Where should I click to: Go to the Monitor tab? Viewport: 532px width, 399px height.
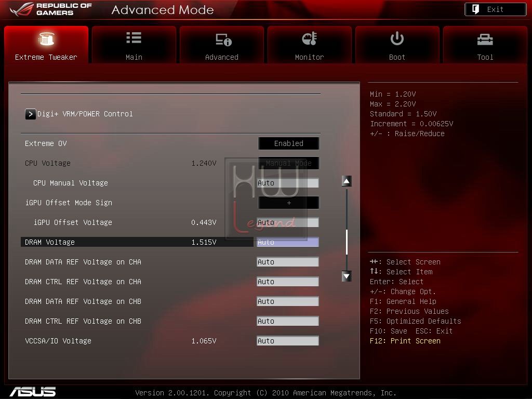pyautogui.click(x=310, y=45)
